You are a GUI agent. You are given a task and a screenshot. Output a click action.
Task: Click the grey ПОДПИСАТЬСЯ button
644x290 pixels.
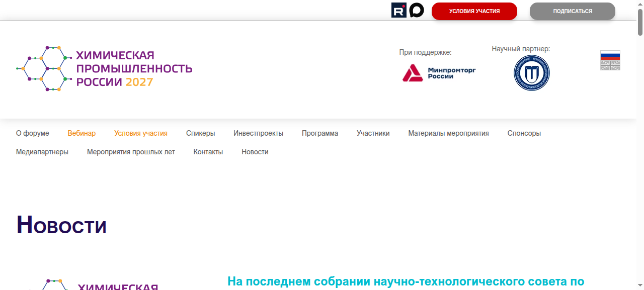(x=573, y=11)
